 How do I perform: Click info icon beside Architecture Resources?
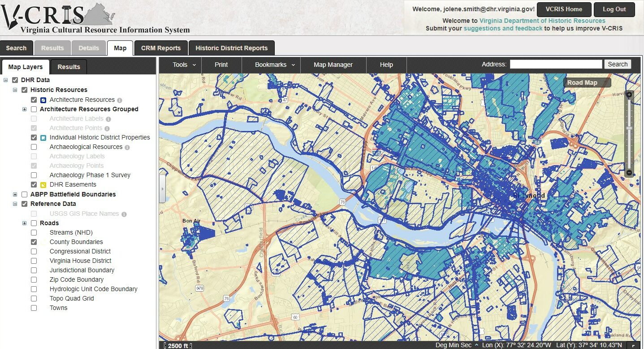pos(120,100)
